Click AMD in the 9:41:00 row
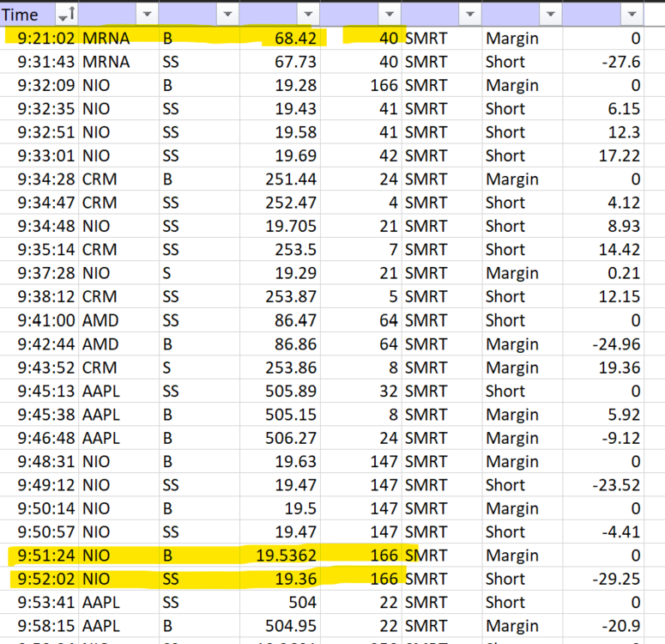Image resolution: width=665 pixels, height=644 pixels. tap(118, 320)
